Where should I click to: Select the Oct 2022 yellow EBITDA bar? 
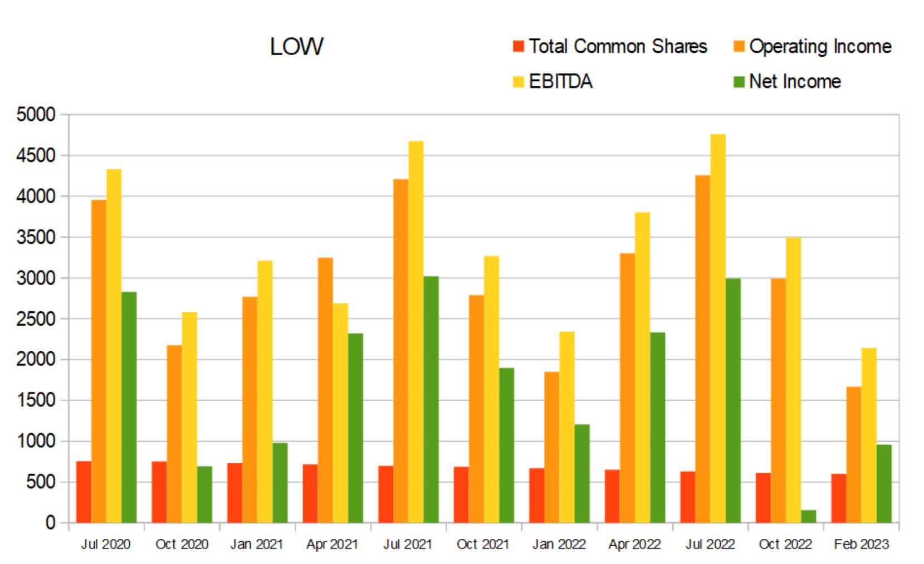[793, 380]
